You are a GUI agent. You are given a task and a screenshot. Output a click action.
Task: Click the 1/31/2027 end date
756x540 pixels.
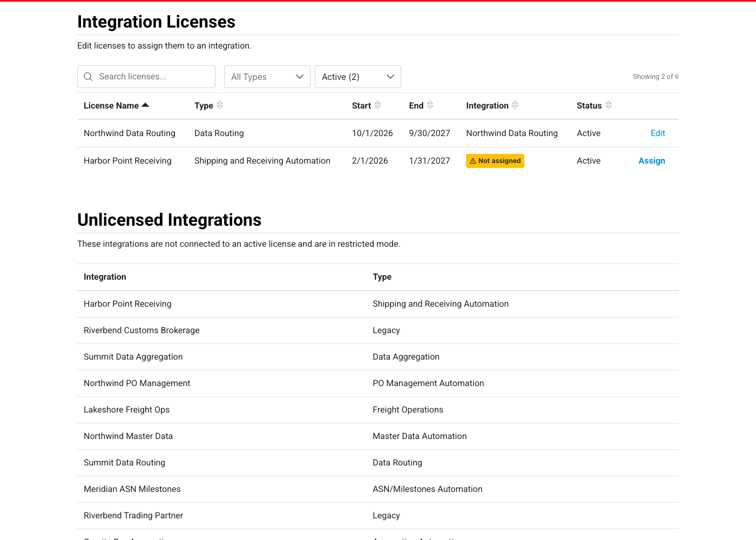(430, 161)
